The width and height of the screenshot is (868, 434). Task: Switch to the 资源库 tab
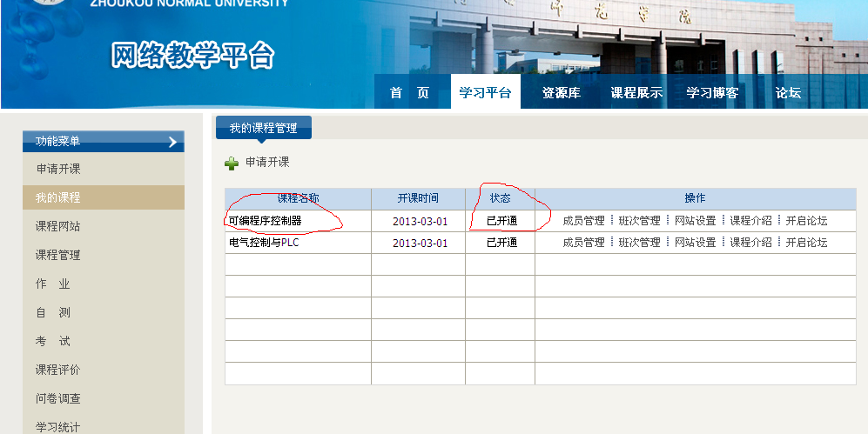click(561, 93)
